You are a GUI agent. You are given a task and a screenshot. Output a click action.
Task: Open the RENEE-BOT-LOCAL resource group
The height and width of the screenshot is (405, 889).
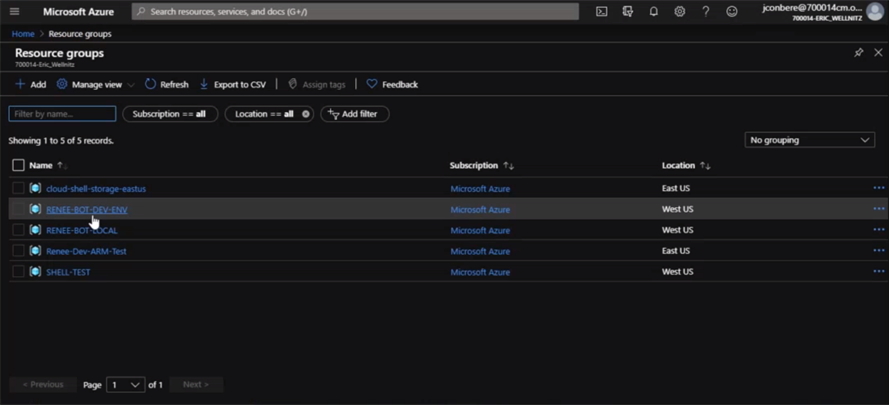pos(82,231)
